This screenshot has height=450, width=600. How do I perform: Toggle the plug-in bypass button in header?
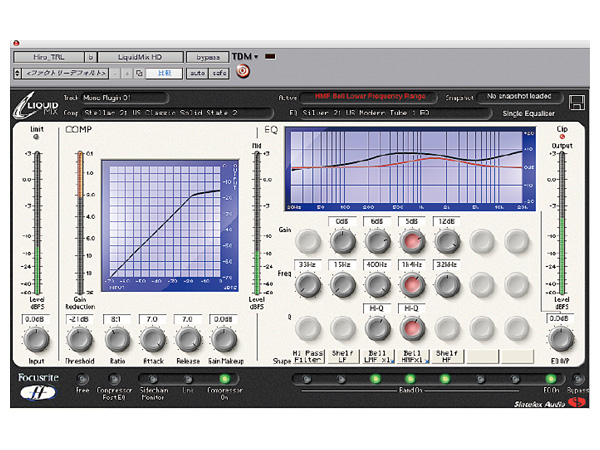[208, 57]
